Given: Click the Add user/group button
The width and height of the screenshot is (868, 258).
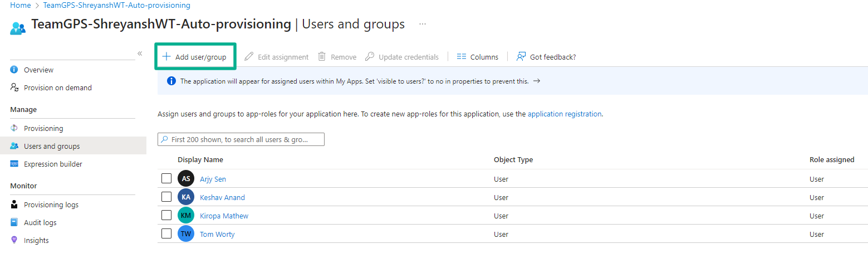Looking at the screenshot, I should (x=195, y=57).
